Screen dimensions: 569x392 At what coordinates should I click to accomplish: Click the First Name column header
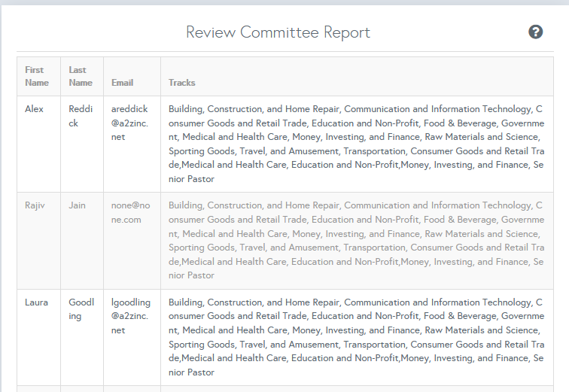coord(36,76)
